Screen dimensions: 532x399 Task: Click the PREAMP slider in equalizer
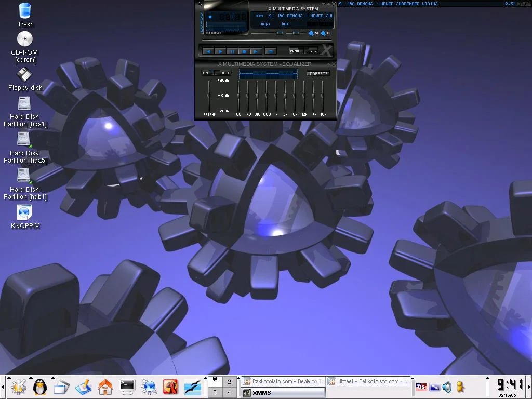(209, 96)
